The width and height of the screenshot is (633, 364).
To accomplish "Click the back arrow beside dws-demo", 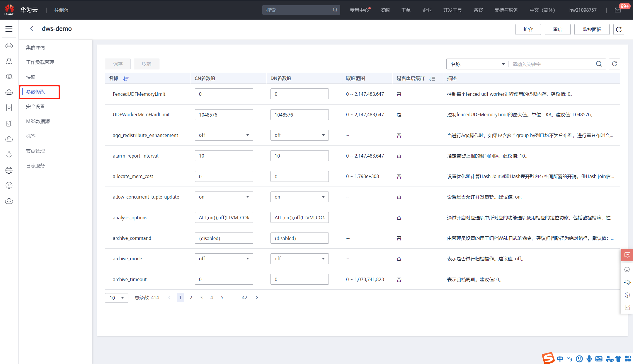I will tap(32, 29).
